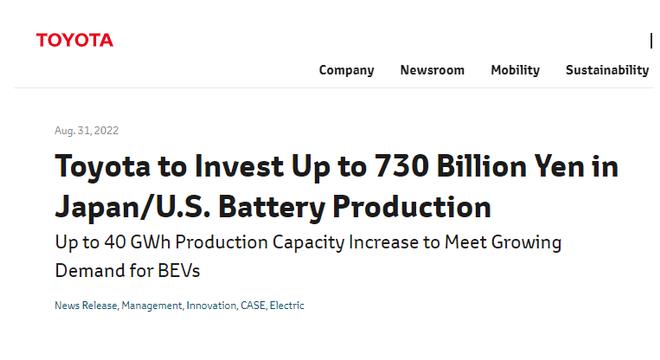Follow the Innovation tag link
This screenshot has width=660, height=360.
pos(211,305)
